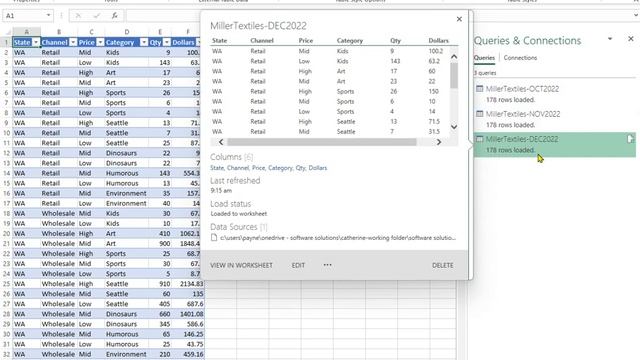
Task: Click the data source file icon in popup
Action: 213,238
